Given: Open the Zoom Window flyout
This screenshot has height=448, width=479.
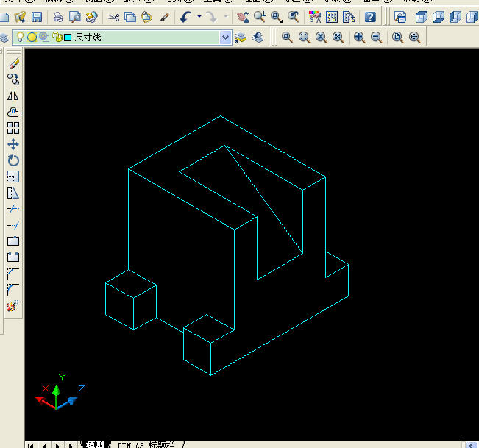Looking at the screenshot, I should click(277, 17).
